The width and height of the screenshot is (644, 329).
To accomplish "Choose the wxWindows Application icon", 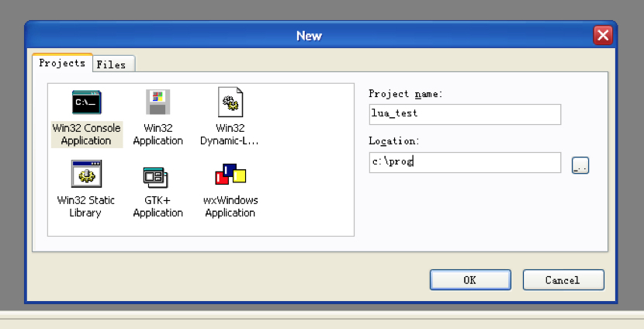I will (230, 175).
